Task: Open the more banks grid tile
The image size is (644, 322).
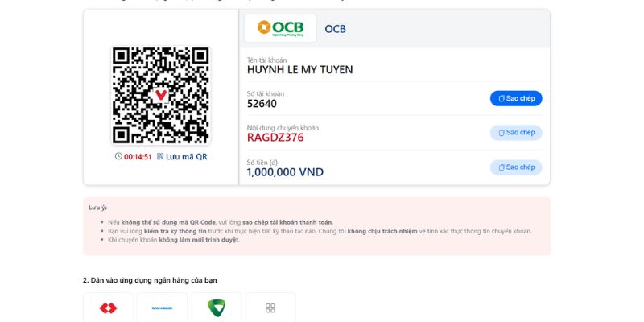Action: pos(270,308)
